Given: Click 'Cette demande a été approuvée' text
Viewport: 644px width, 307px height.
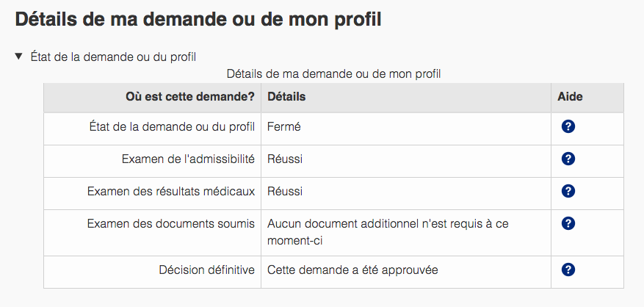Looking at the screenshot, I should coord(352,270).
